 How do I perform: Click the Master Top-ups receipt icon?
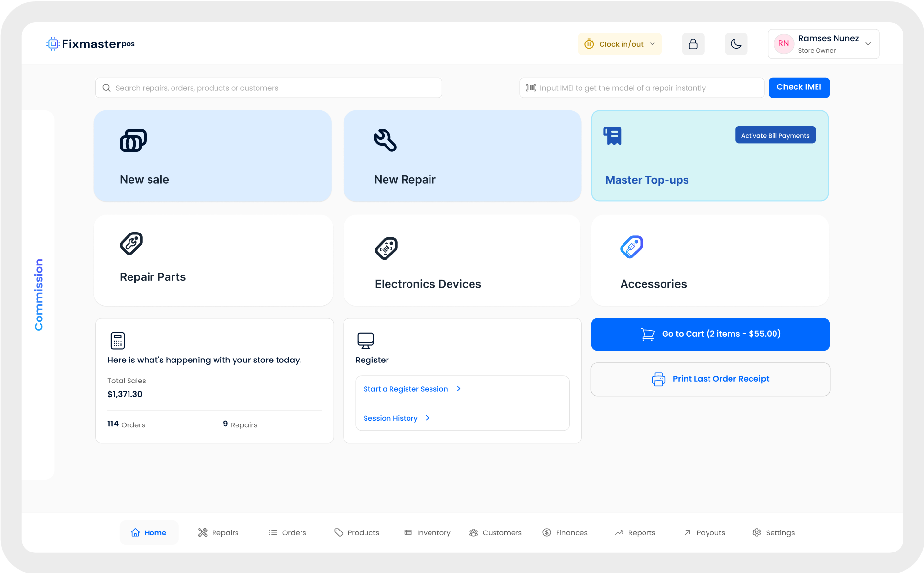(612, 136)
